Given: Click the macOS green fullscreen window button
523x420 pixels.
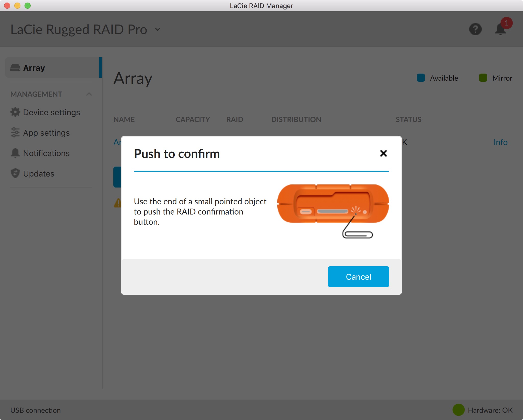Looking at the screenshot, I should pos(28,6).
